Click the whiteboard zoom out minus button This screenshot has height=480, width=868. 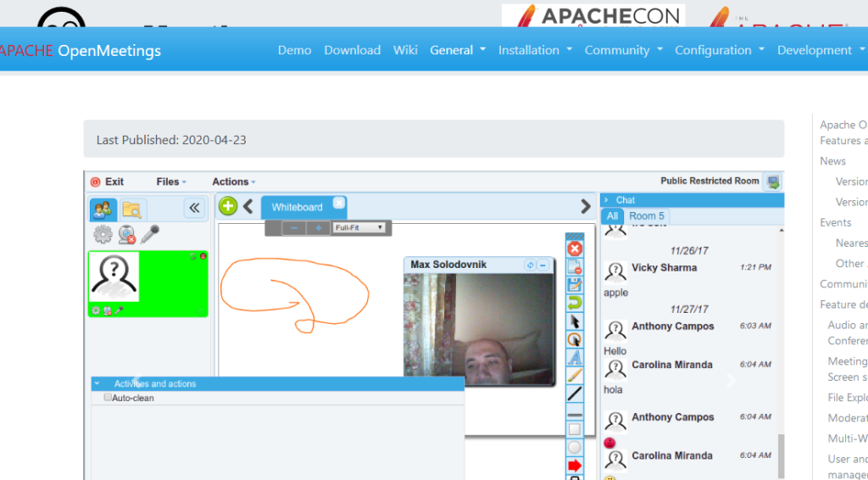294,227
